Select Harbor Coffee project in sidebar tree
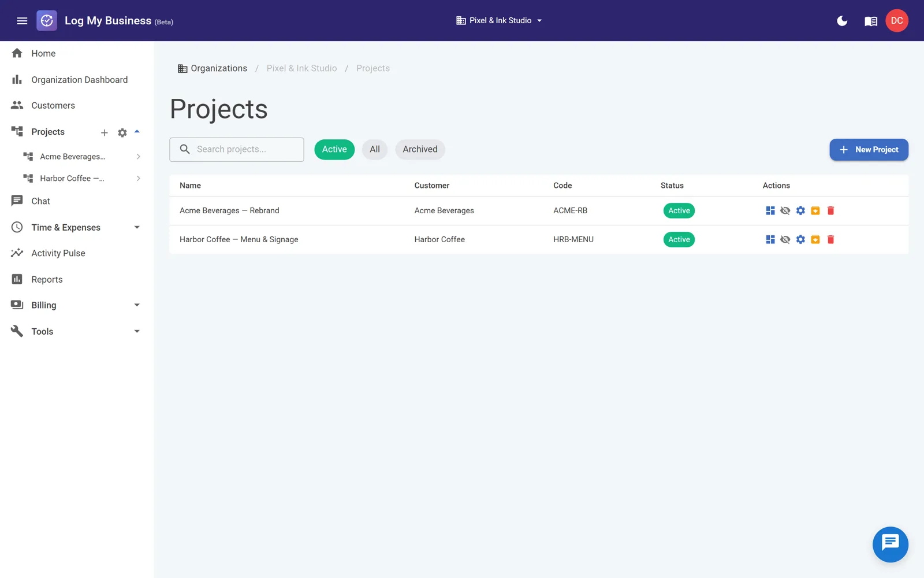The width and height of the screenshot is (924, 578). [72, 179]
